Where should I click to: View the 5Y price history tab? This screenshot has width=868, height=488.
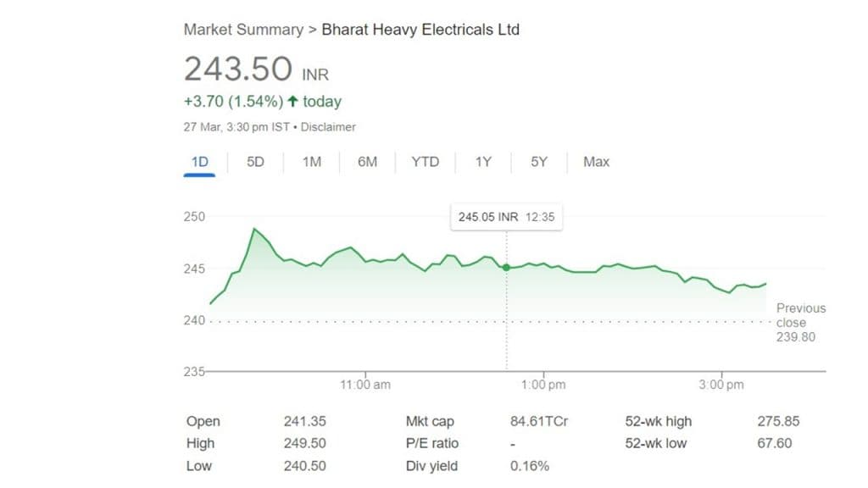click(x=539, y=162)
